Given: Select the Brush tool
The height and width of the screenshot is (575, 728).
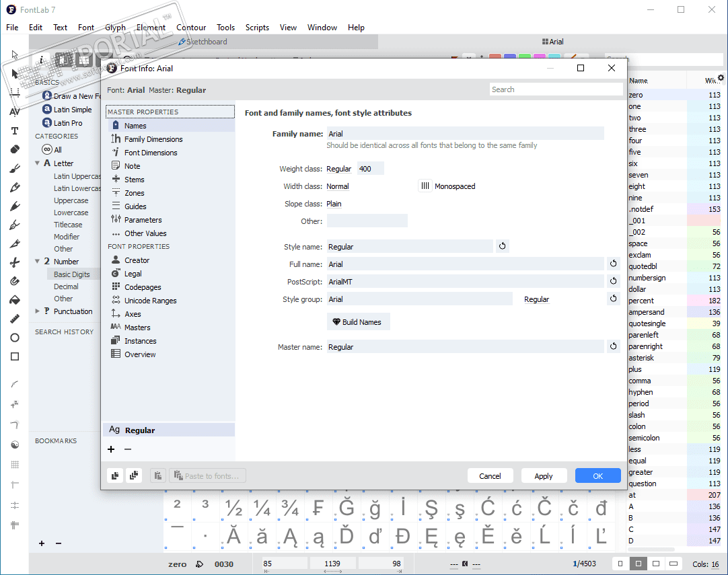Looking at the screenshot, I should (x=14, y=168).
